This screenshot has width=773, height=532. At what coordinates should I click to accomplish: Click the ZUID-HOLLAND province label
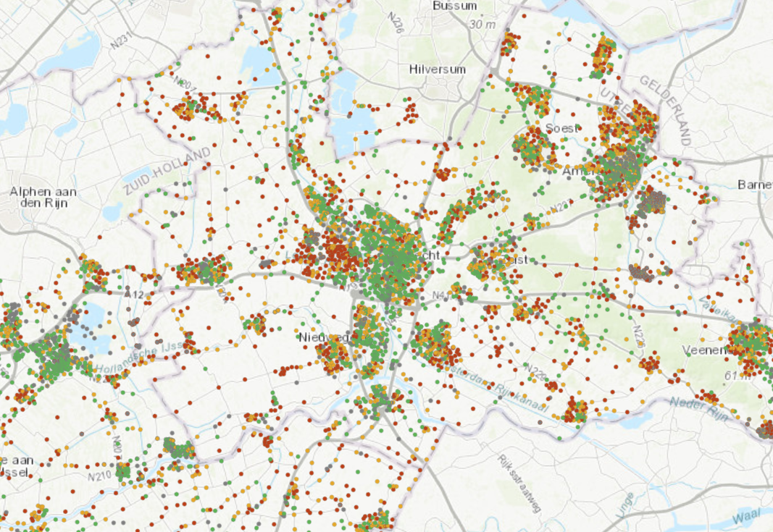click(166, 171)
